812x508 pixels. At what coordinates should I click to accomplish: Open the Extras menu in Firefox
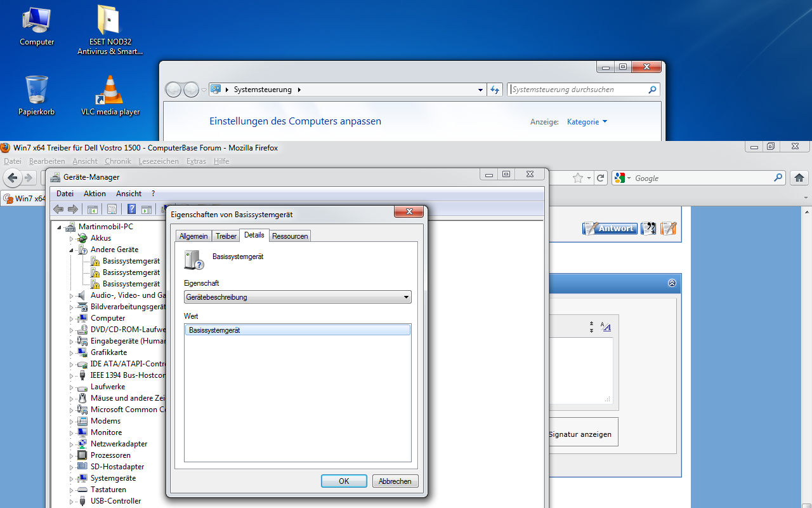pyautogui.click(x=196, y=161)
